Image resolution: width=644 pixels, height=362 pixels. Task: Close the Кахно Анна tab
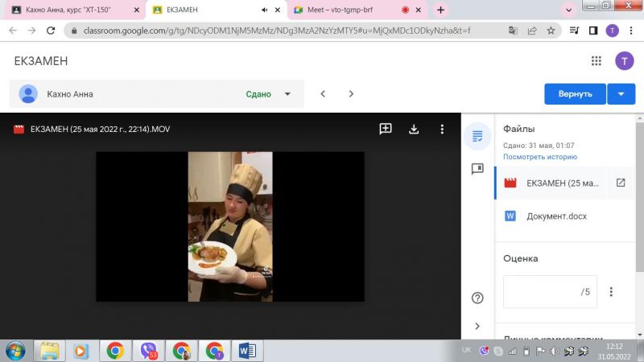(137, 10)
